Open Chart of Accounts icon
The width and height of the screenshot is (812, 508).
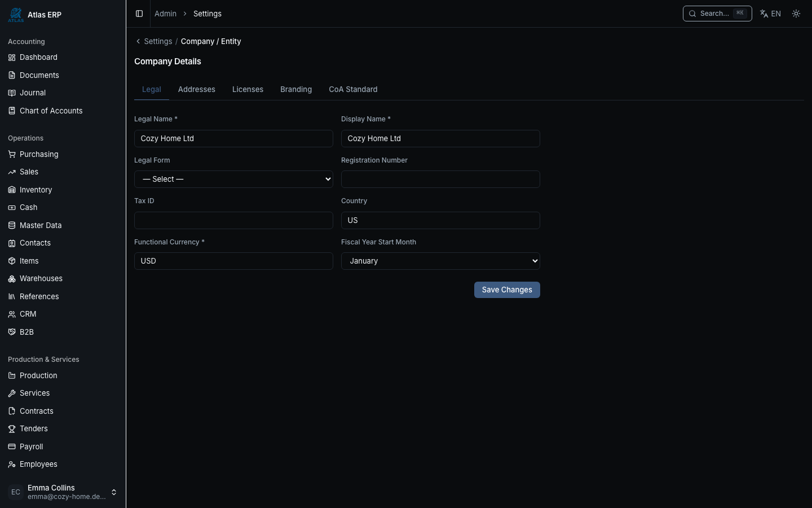coord(12,111)
